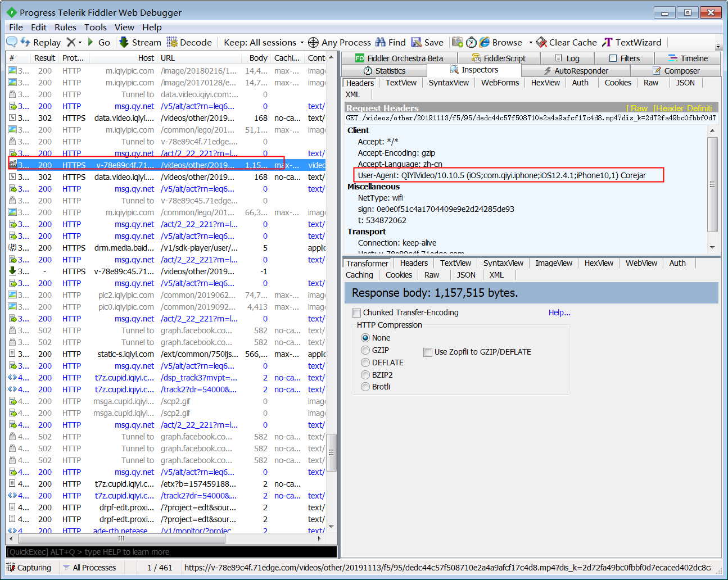The height and width of the screenshot is (580, 728).
Task: Toggle Stream mode in toolbar
Action: click(140, 42)
